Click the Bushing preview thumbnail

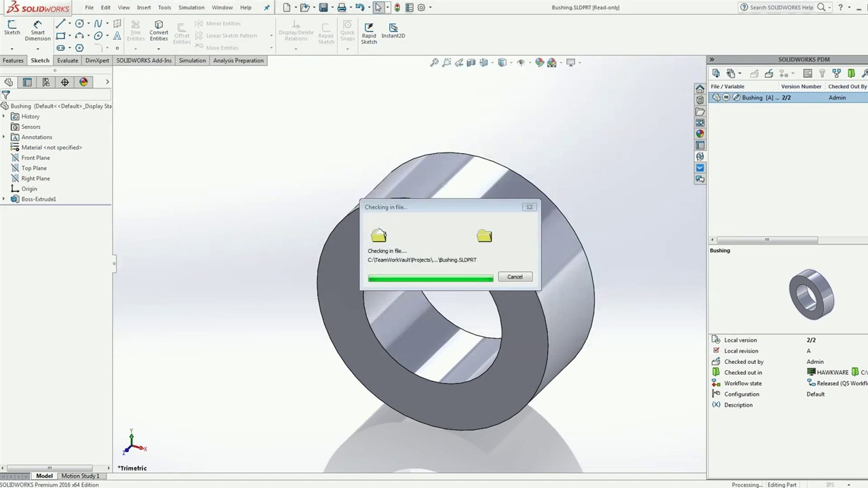(812, 293)
